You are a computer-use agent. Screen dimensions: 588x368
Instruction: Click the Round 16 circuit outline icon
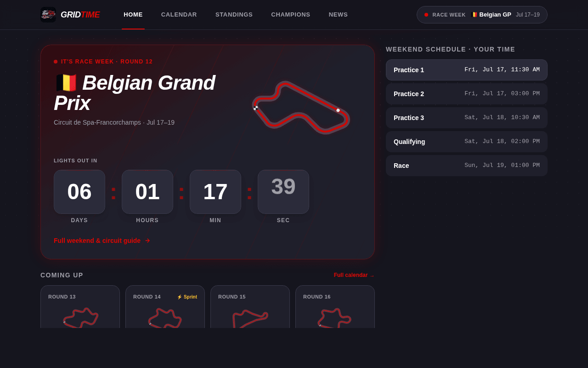click(334, 318)
